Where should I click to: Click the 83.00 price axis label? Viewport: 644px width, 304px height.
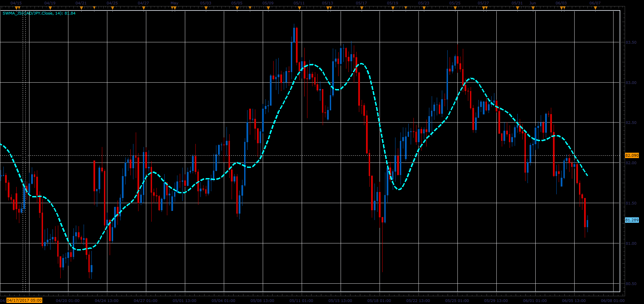point(631,83)
